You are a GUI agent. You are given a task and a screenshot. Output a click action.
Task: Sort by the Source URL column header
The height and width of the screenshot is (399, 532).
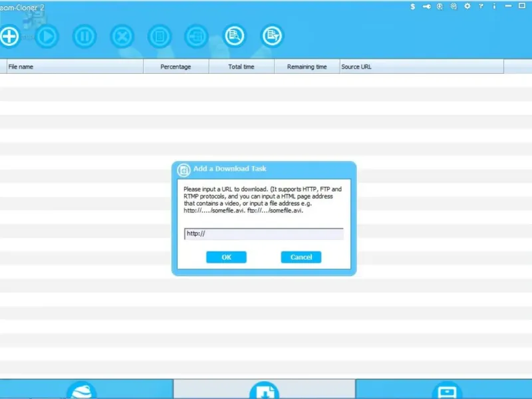[422, 67]
